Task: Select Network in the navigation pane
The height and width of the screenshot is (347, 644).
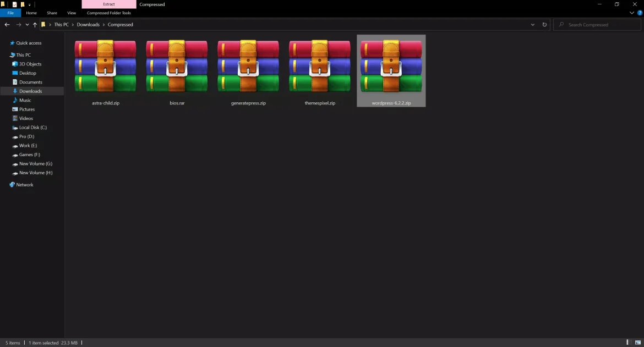Action: point(25,185)
